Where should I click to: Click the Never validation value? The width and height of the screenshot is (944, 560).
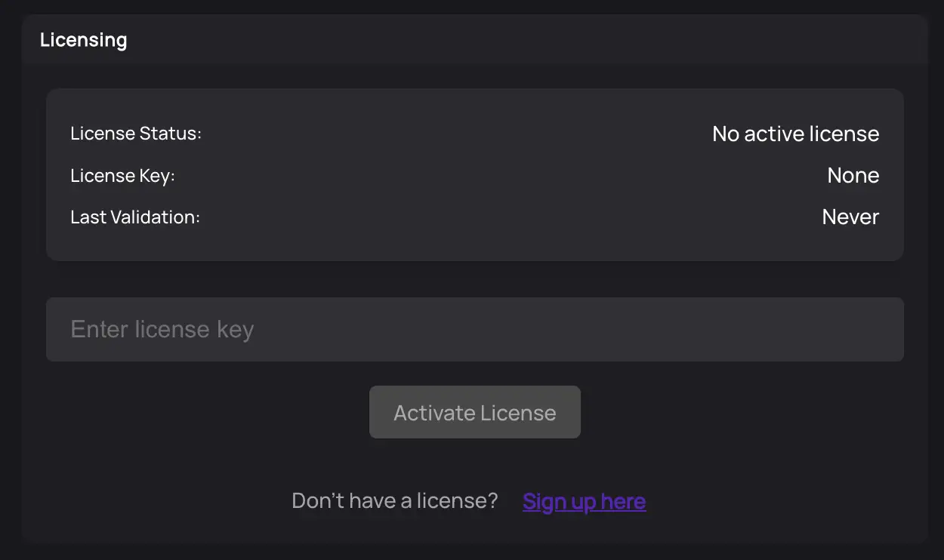(x=850, y=217)
